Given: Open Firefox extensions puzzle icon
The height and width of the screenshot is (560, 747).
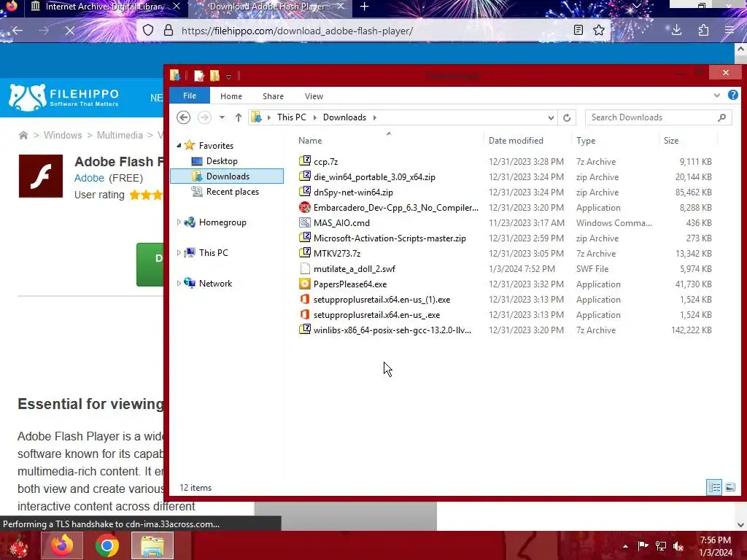Looking at the screenshot, I should pos(704,31).
